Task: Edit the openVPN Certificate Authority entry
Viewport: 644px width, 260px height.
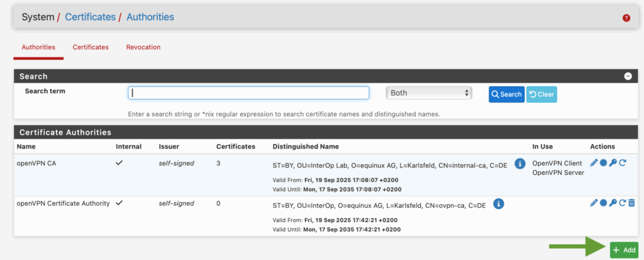Action: 594,203
